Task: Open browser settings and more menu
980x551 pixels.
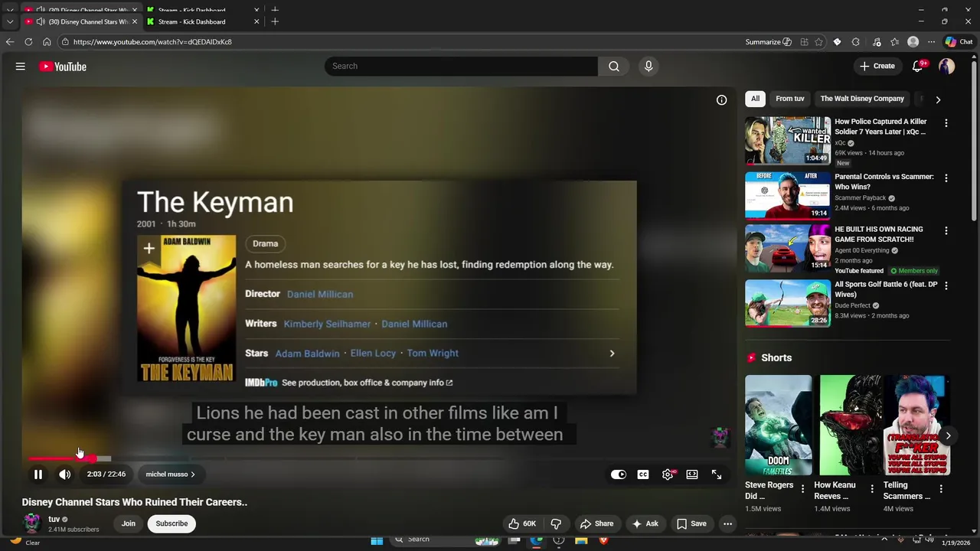Action: coord(932,42)
